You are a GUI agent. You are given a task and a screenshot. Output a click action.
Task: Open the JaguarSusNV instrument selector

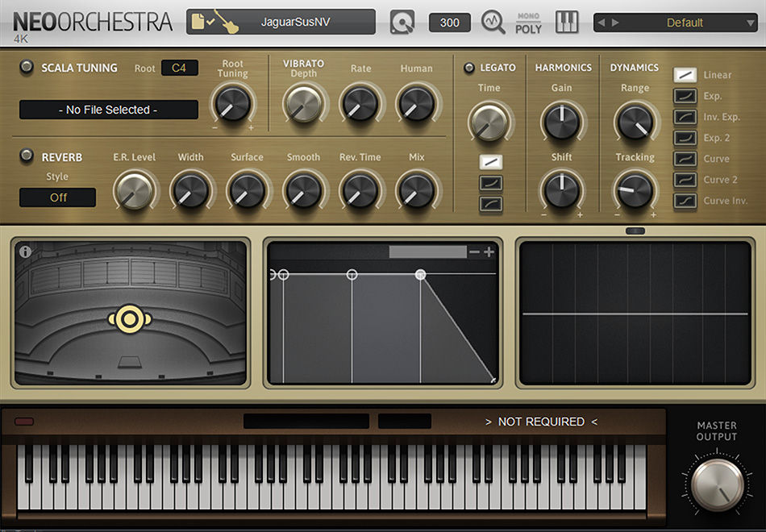coord(281,22)
